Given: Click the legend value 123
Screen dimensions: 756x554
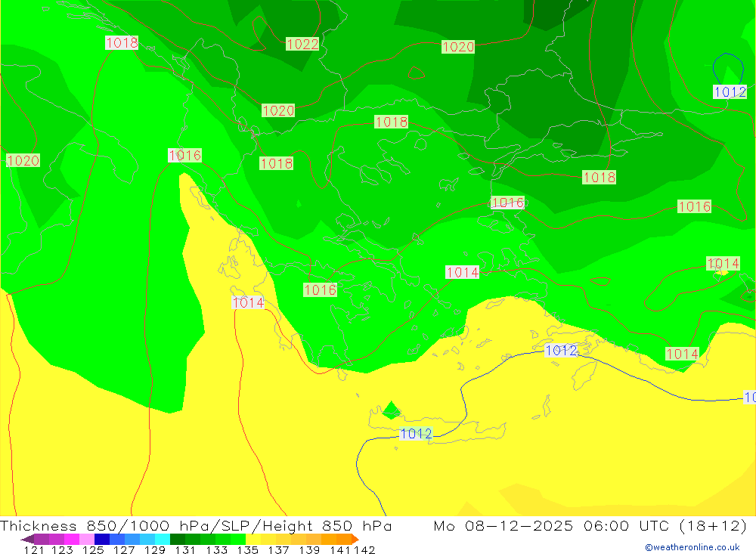Looking at the screenshot, I should tap(62, 550).
